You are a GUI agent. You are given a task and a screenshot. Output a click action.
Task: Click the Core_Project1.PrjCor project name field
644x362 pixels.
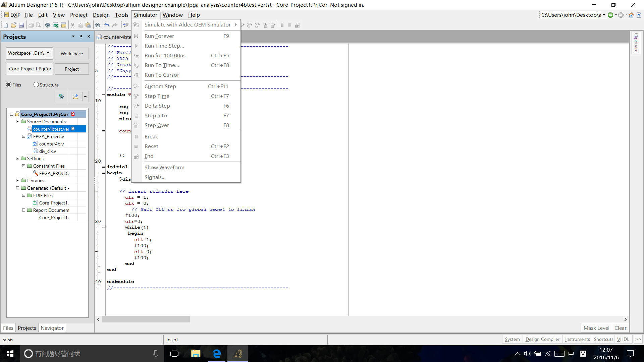click(x=30, y=69)
